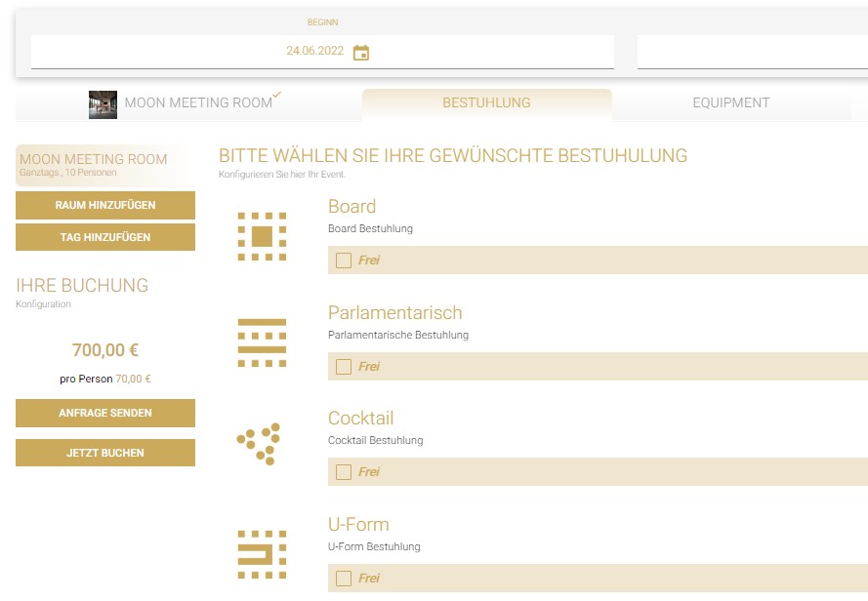Screen dimensions: 868x601
Task: Click the Cocktail seating layout icon
Action: [259, 444]
